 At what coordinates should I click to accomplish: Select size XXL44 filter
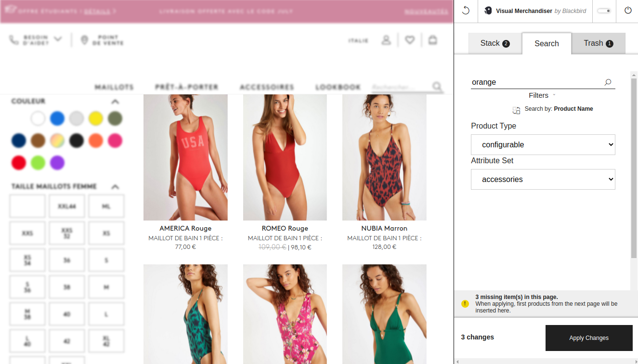pos(67,206)
